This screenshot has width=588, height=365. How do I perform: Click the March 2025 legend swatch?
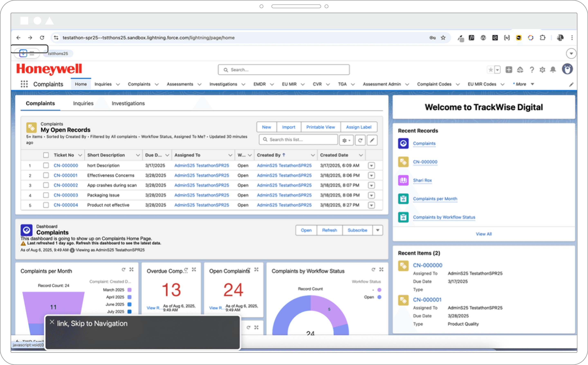(x=129, y=290)
